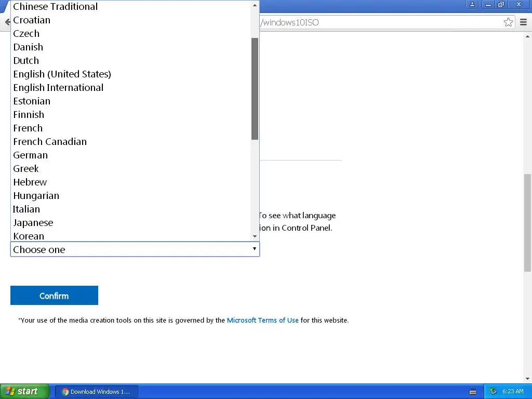This screenshot has height=399, width=532.
Task: Open the Chrome hamburger menu
Action: coord(523,22)
